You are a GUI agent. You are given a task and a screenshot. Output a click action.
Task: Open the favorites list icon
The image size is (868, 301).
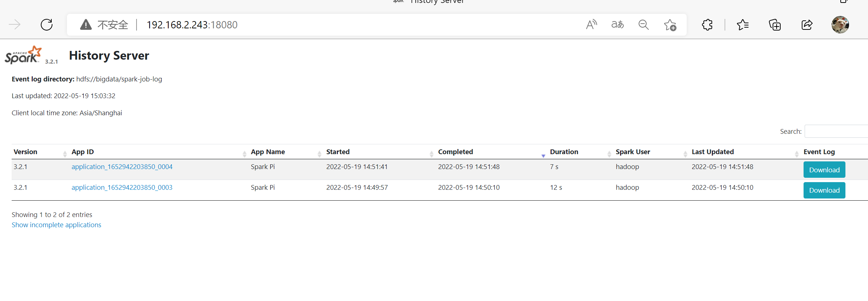(743, 25)
